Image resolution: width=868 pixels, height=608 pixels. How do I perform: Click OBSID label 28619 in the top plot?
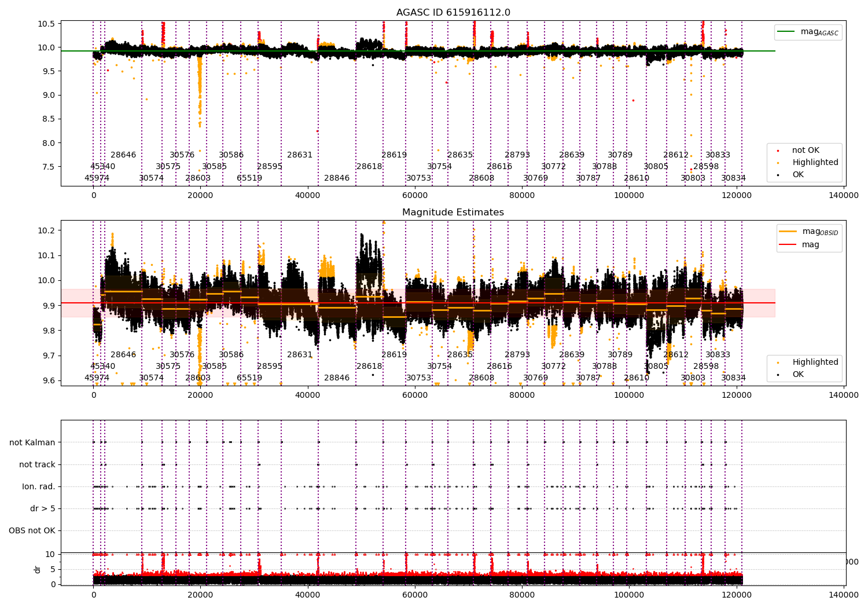[394, 155]
